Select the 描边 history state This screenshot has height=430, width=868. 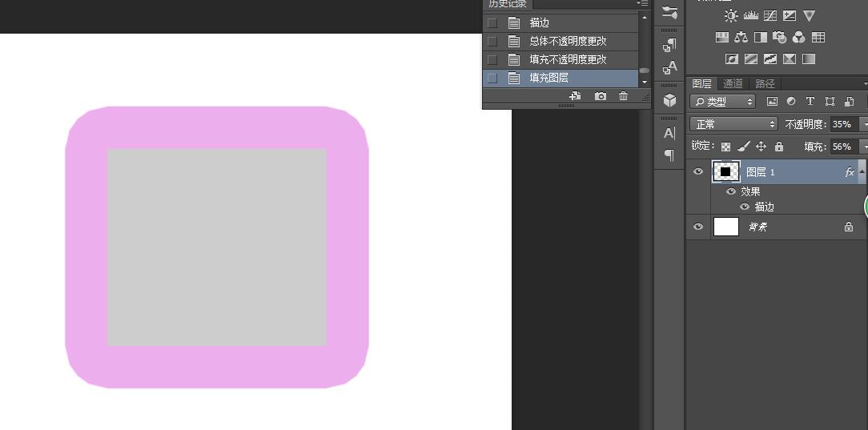[x=540, y=23]
